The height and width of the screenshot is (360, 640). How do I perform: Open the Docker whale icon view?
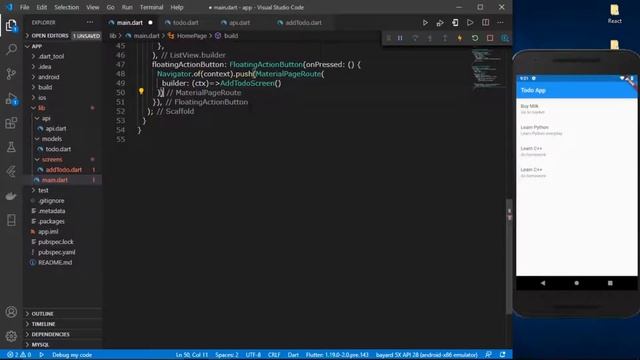[11, 196]
